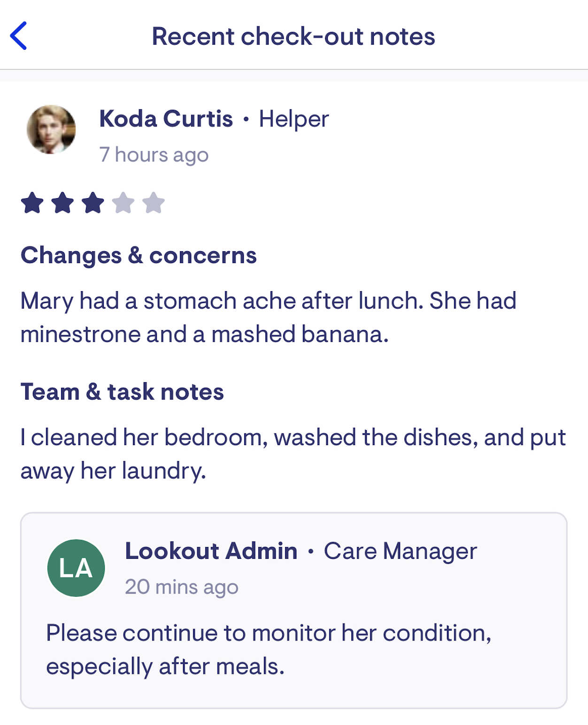Tap the Team & task notes heading
588x725 pixels.
click(x=122, y=392)
